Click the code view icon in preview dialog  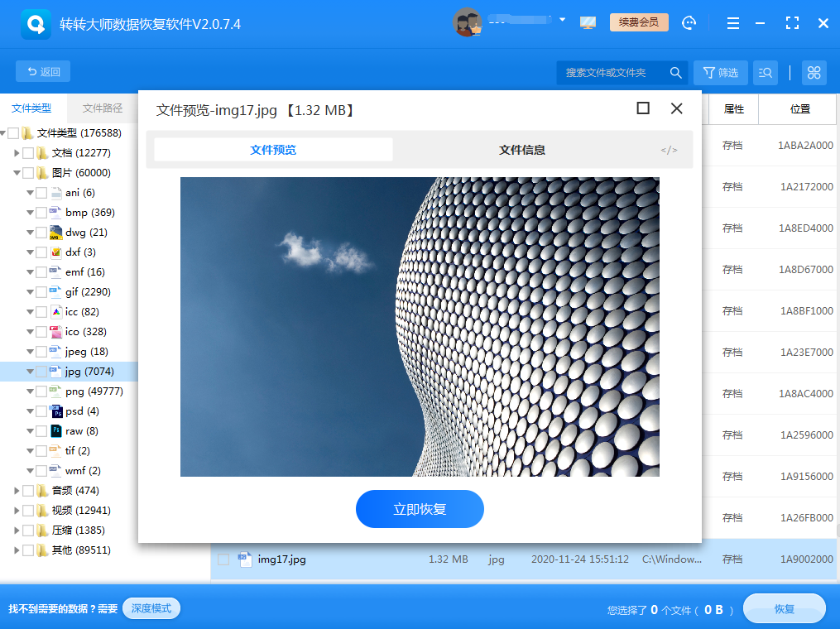tap(669, 150)
